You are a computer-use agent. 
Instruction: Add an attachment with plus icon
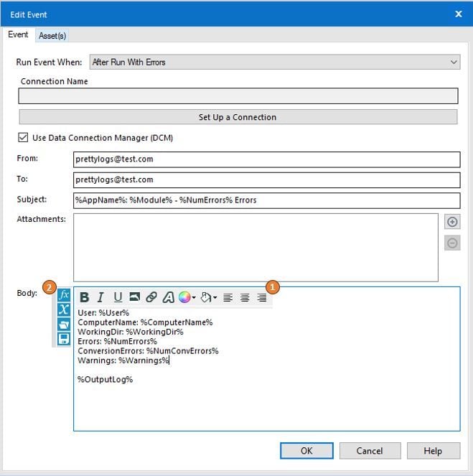[452, 222]
